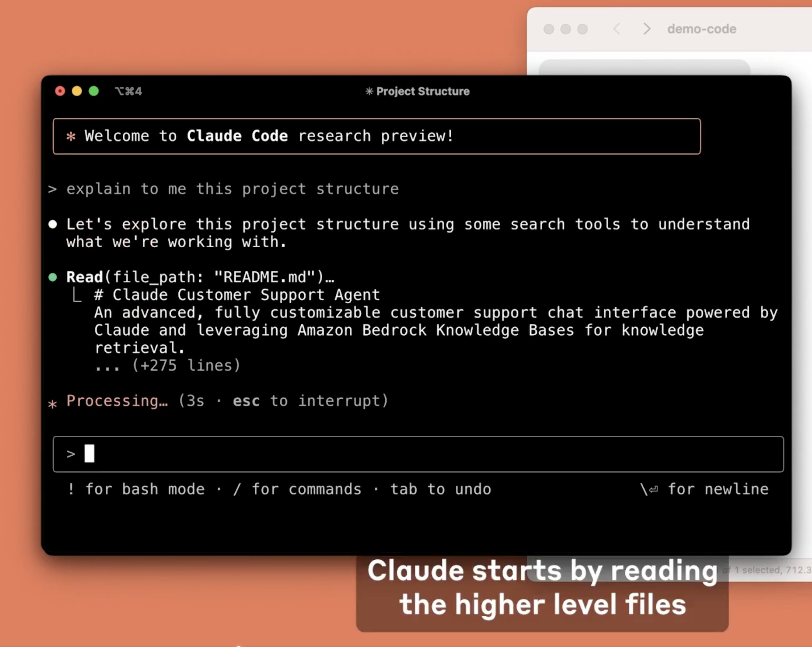Click the '# Claude Customer Support Agent' heading
The width and height of the screenshot is (812, 647).
click(x=237, y=295)
